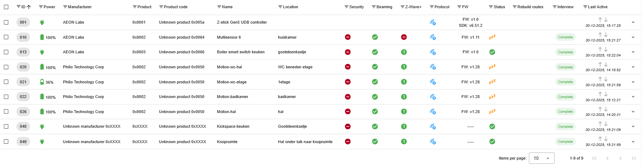Expand details of the Kruipruimte node row

(x=633, y=142)
